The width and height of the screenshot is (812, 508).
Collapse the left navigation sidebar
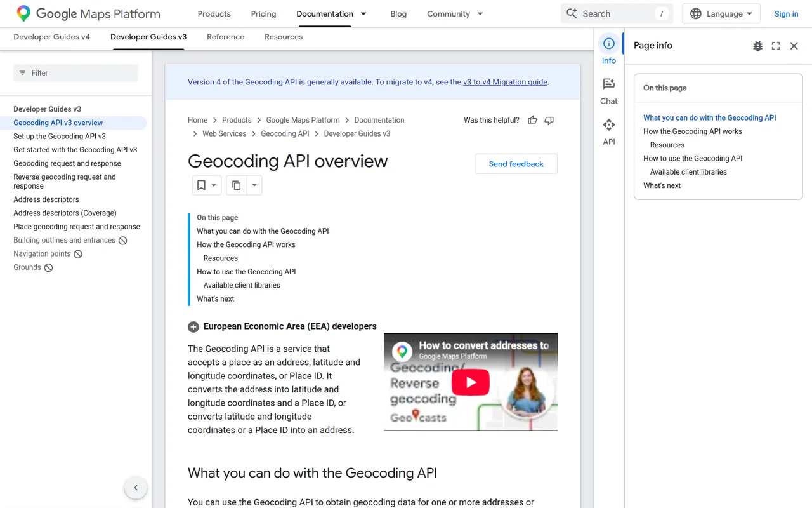pos(136,488)
